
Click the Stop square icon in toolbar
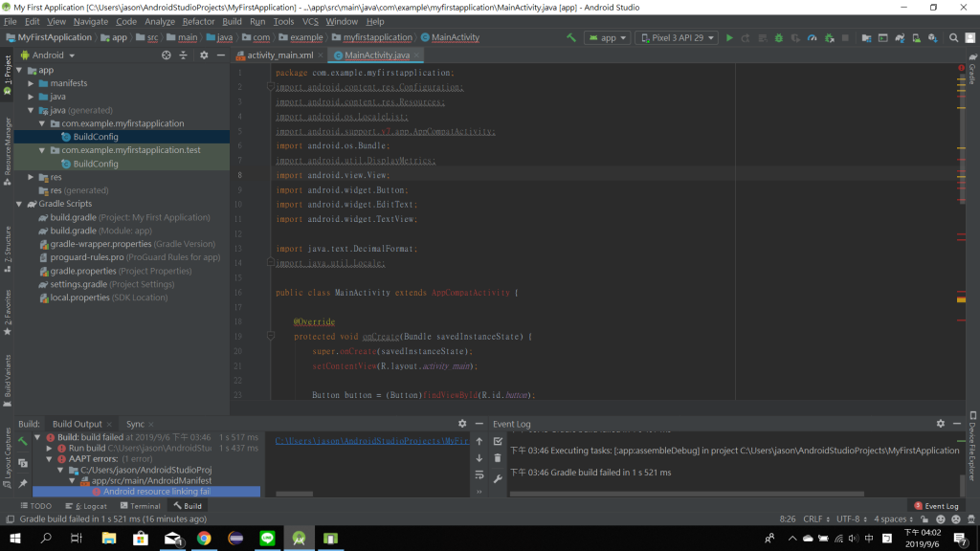[x=845, y=37]
